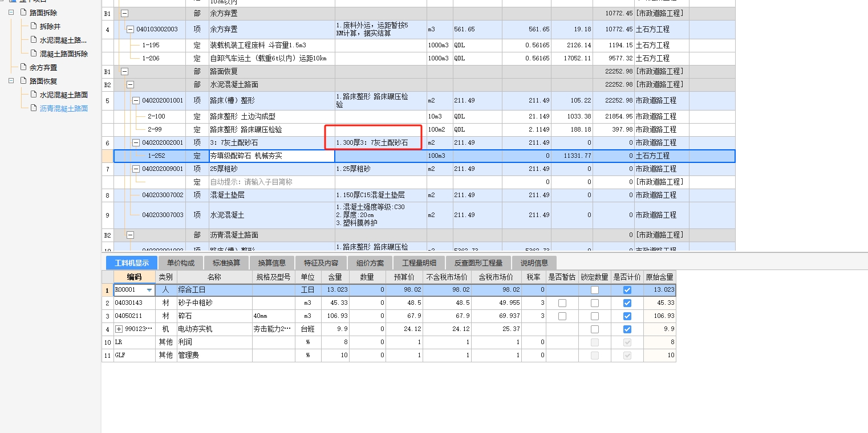Click the page icon beside 拆除井 in the tree
868x433 pixels.
coord(33,26)
